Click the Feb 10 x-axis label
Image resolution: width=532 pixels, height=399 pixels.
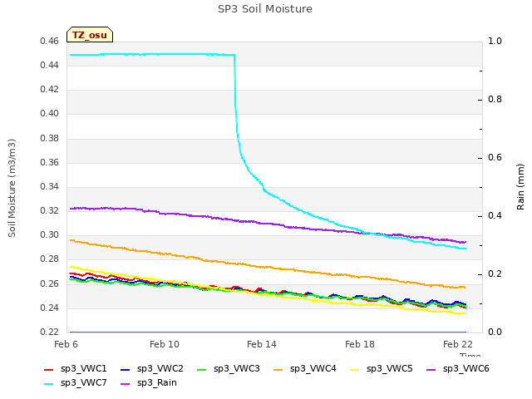point(165,344)
